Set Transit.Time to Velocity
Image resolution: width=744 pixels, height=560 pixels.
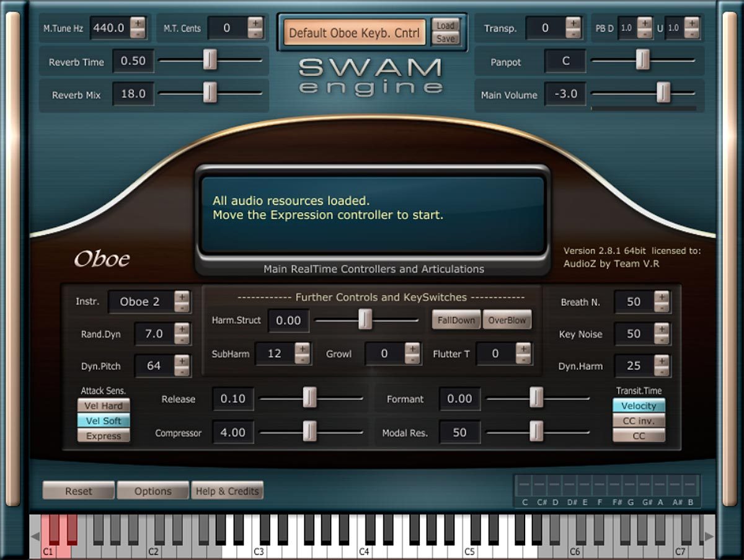click(x=639, y=406)
